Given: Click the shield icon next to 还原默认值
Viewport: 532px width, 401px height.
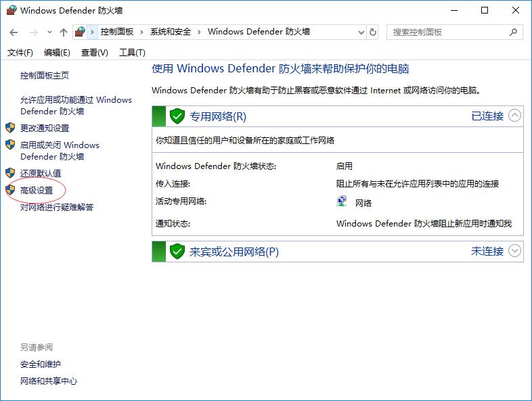Looking at the screenshot, I should pos(10,173).
